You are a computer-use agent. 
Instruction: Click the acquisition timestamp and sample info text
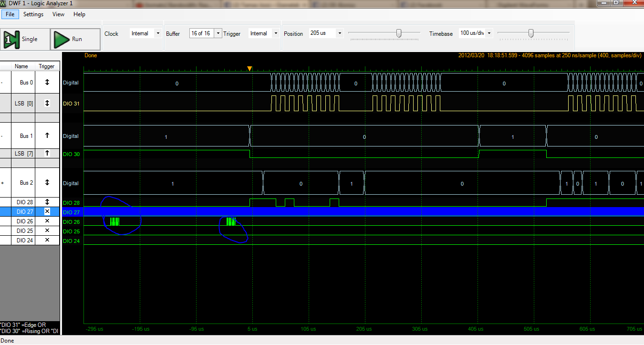coord(551,55)
